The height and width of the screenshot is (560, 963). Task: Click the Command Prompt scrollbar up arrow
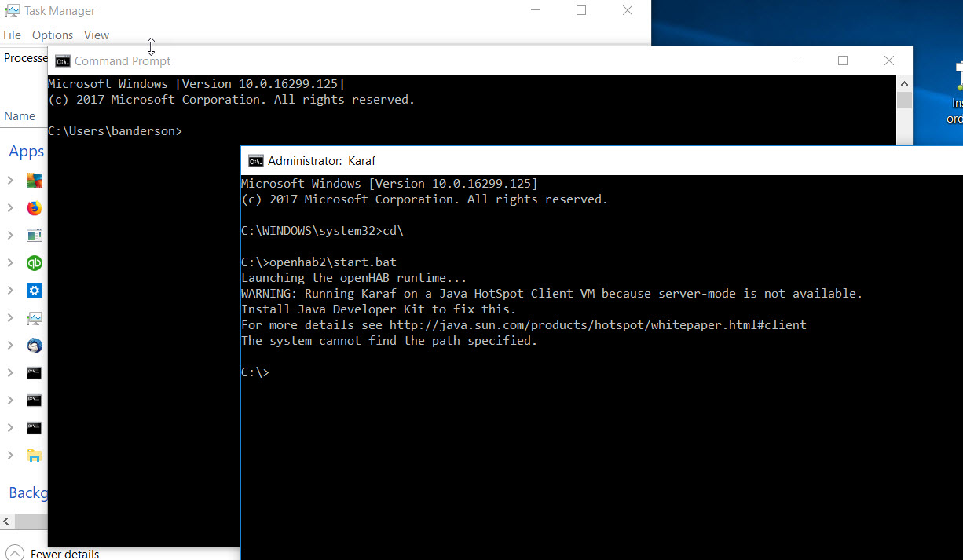905,82
